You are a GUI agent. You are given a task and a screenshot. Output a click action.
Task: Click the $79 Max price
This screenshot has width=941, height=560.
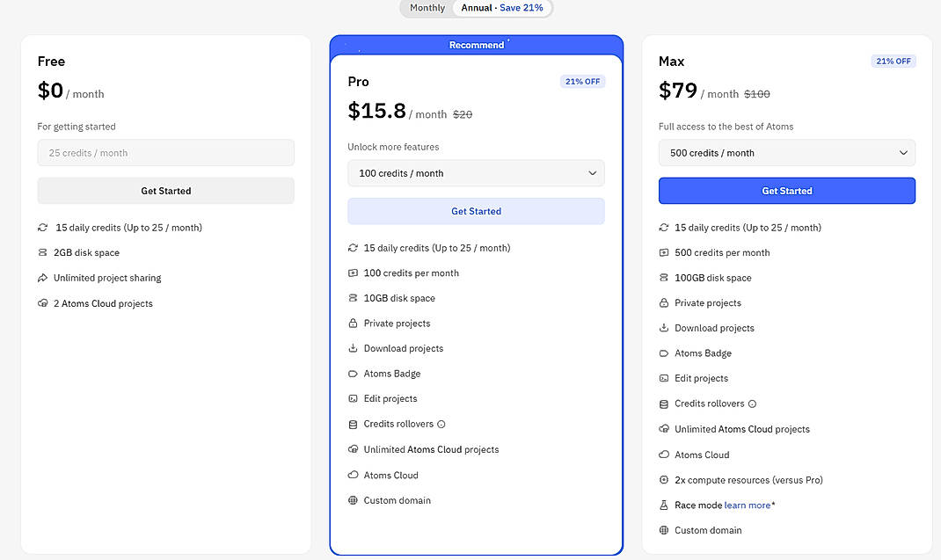(677, 90)
